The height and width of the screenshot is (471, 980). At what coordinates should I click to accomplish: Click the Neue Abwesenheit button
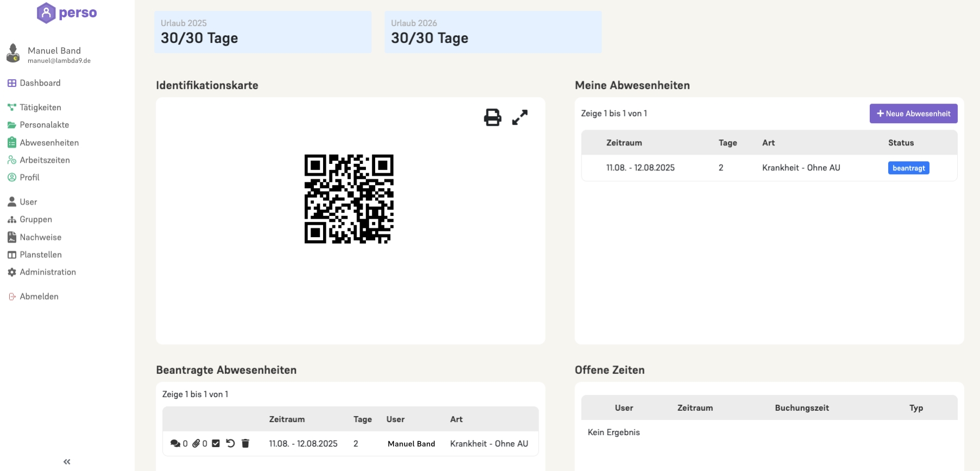click(x=913, y=113)
